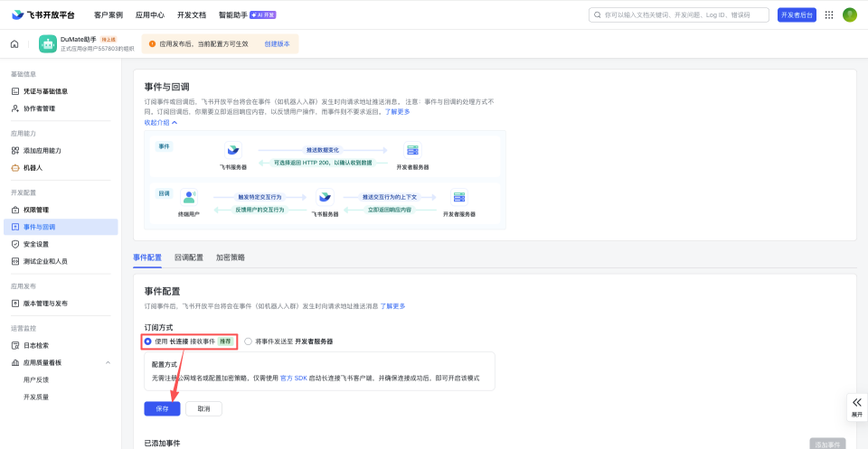Click the user avatar in top right
This screenshot has width=868, height=449.
[x=850, y=14]
